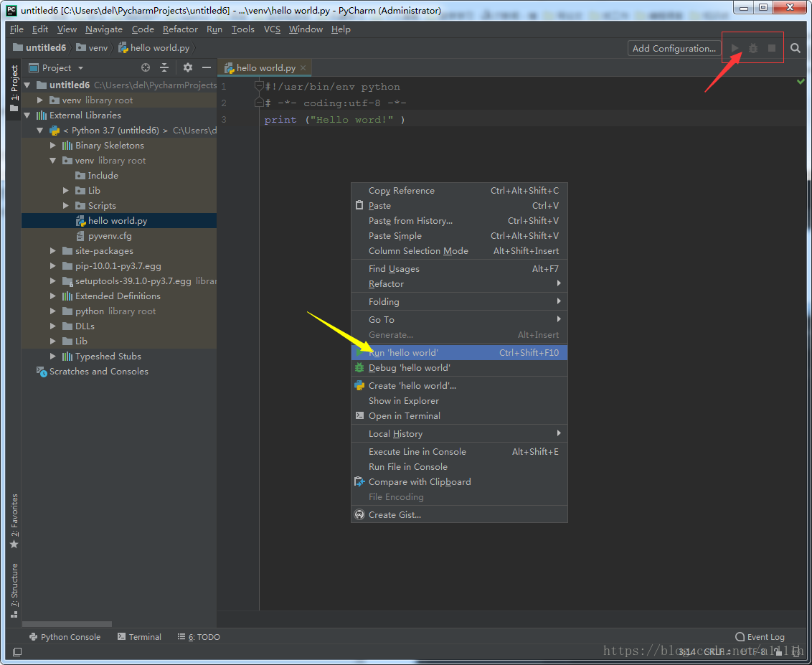The width and height of the screenshot is (812, 665).
Task: Toggle the 2: Favorites side tab
Action: [x=14, y=521]
